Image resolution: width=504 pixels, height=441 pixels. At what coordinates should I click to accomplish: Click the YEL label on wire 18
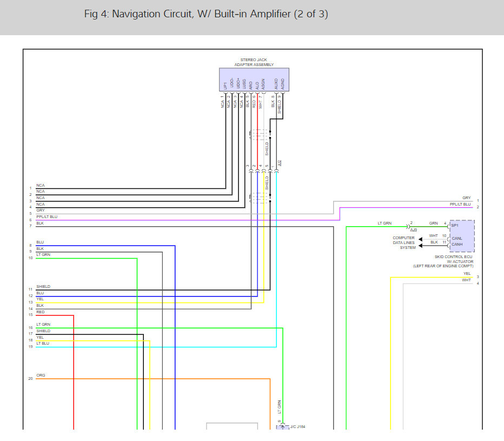[x=40, y=338]
